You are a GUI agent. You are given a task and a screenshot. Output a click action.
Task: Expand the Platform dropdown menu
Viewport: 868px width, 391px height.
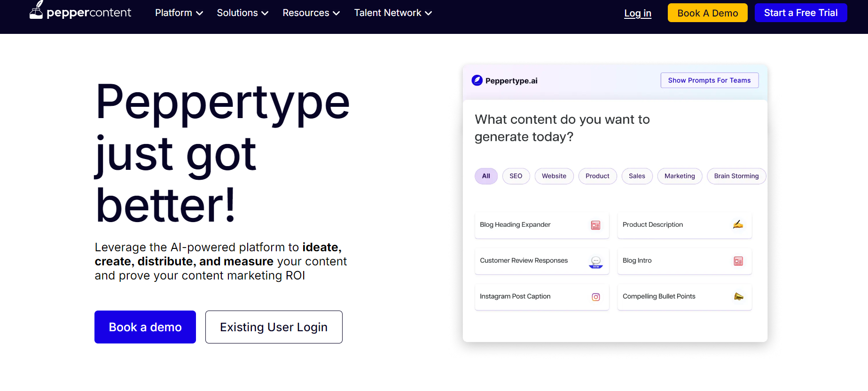(x=179, y=13)
